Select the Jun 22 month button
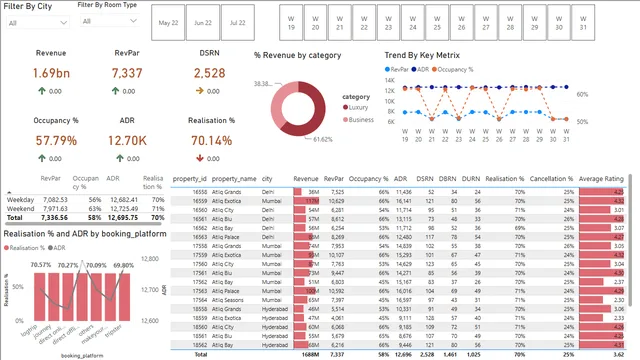 tap(203, 23)
